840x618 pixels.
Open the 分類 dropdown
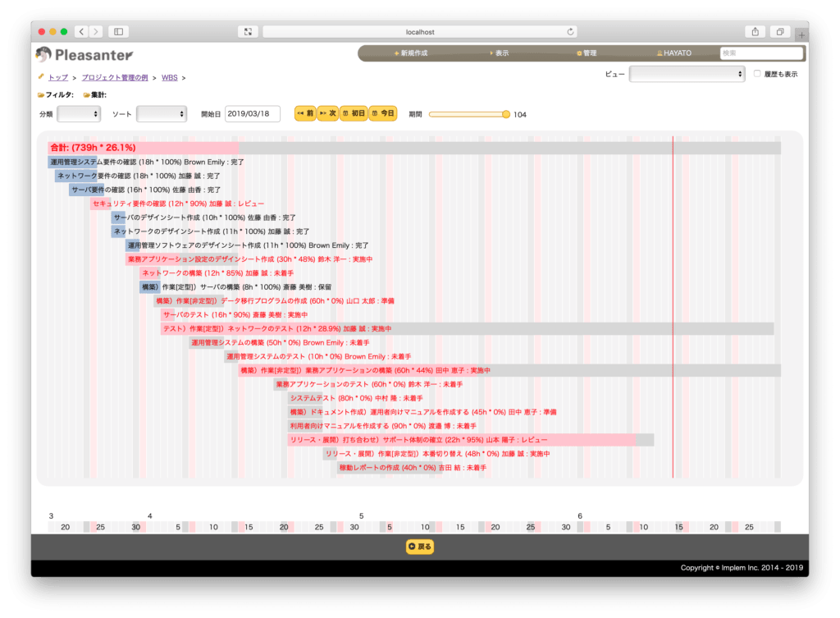tap(79, 113)
